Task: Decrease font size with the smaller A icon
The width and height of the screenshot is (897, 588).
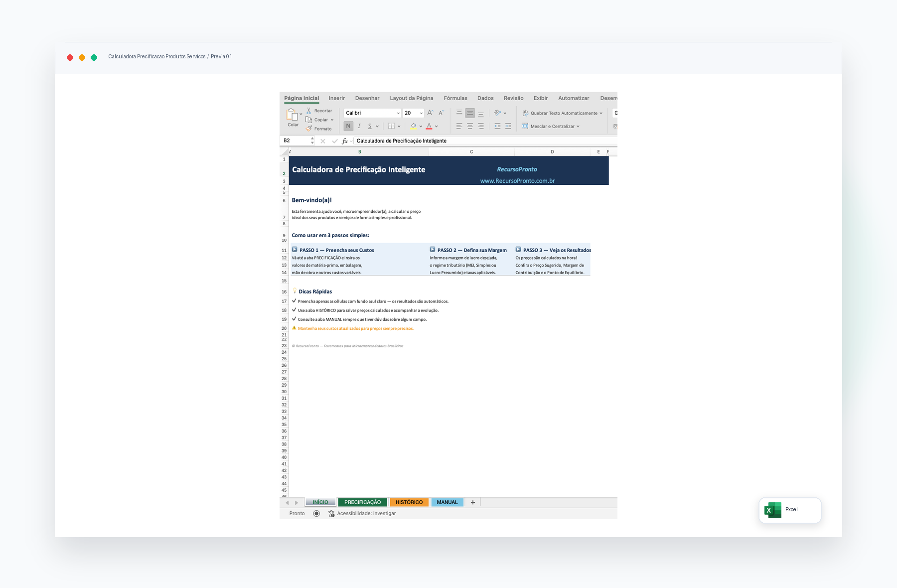Action: pos(441,113)
